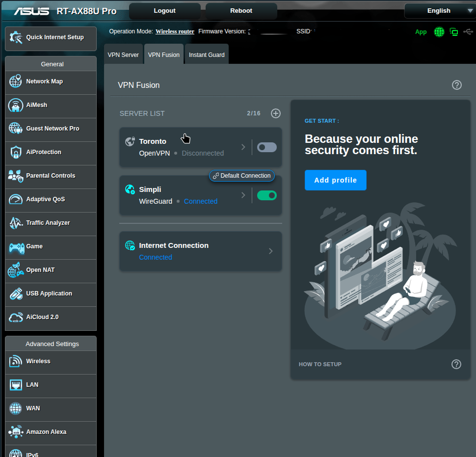Image resolution: width=476 pixels, height=457 pixels.
Task: Expand Internet Connection details chevron
Action: [271, 251]
